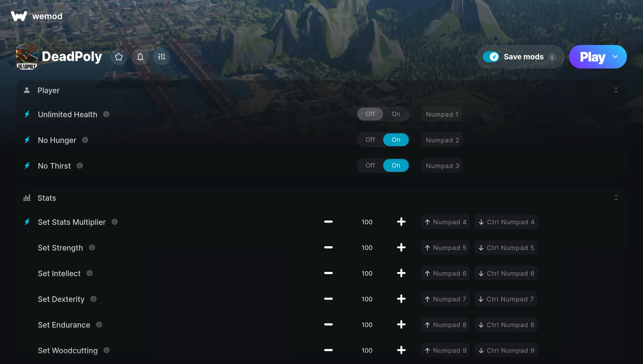Open the mod settings sliders icon
Image resolution: width=643 pixels, height=364 pixels.
(x=162, y=57)
